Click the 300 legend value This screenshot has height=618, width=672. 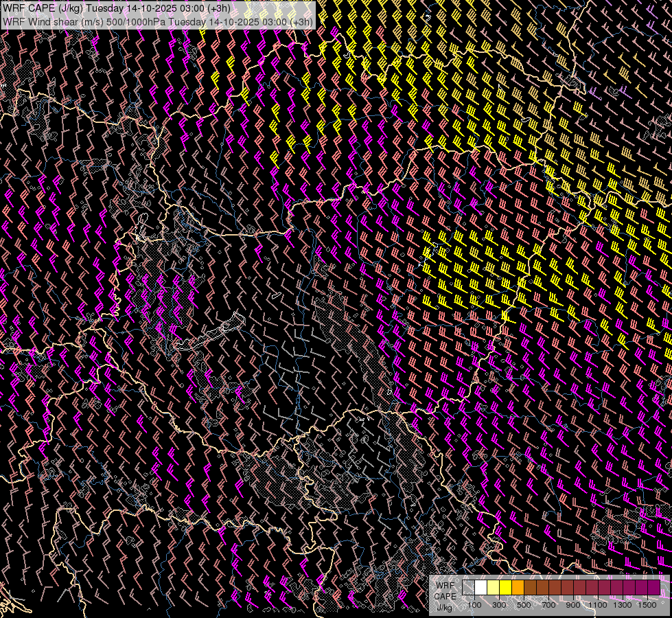pyautogui.click(x=499, y=605)
